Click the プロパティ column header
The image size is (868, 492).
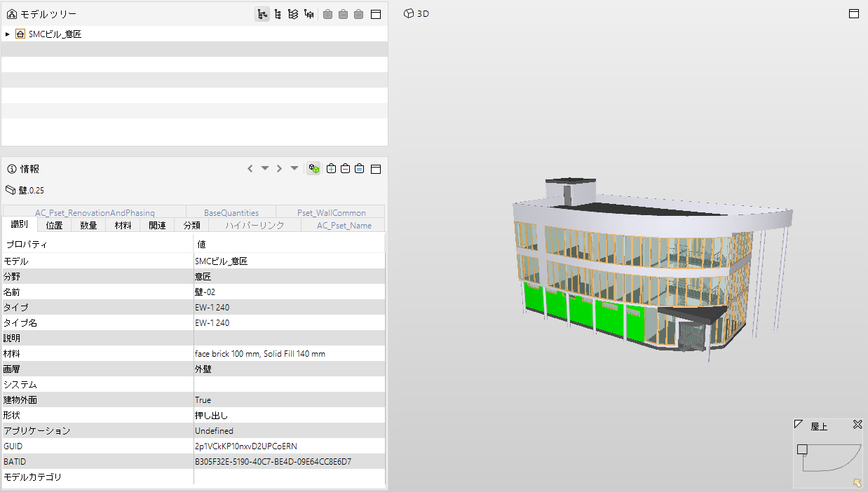coord(98,245)
